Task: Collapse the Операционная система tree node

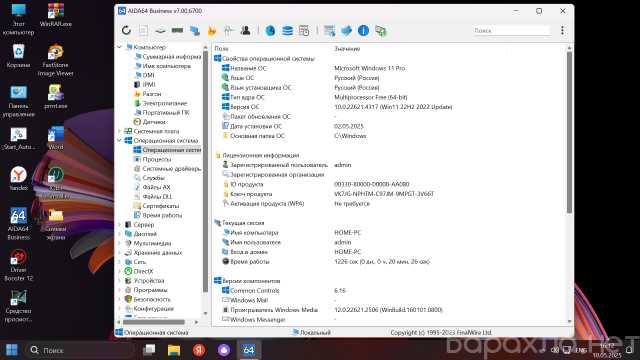Action: pyautogui.click(x=120, y=140)
